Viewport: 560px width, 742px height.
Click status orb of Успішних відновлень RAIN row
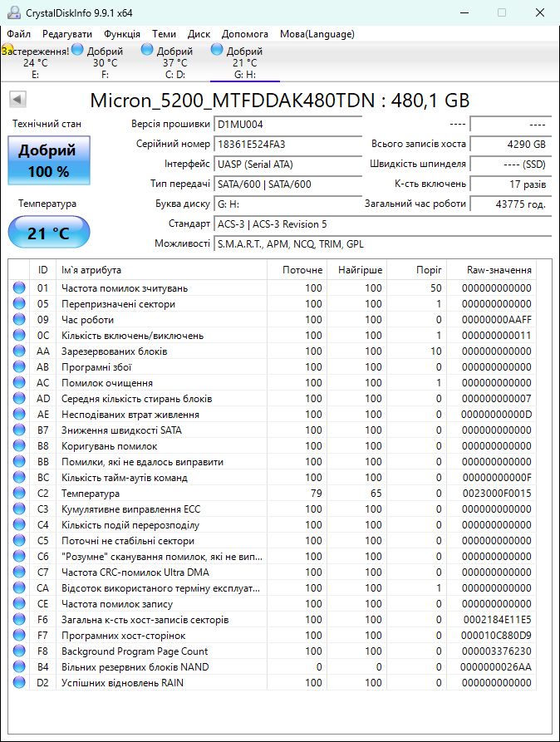click(19, 682)
